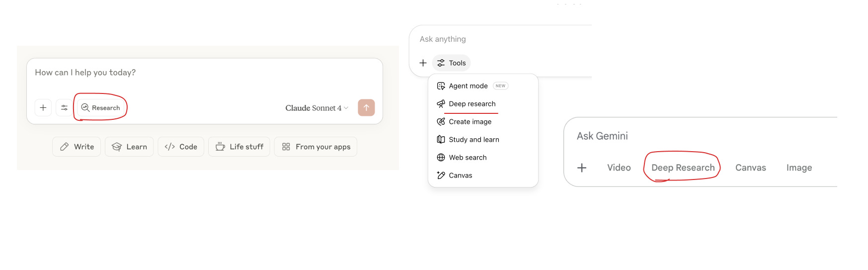
Task: Open the Claude tools settings sliders icon
Action: click(x=64, y=107)
